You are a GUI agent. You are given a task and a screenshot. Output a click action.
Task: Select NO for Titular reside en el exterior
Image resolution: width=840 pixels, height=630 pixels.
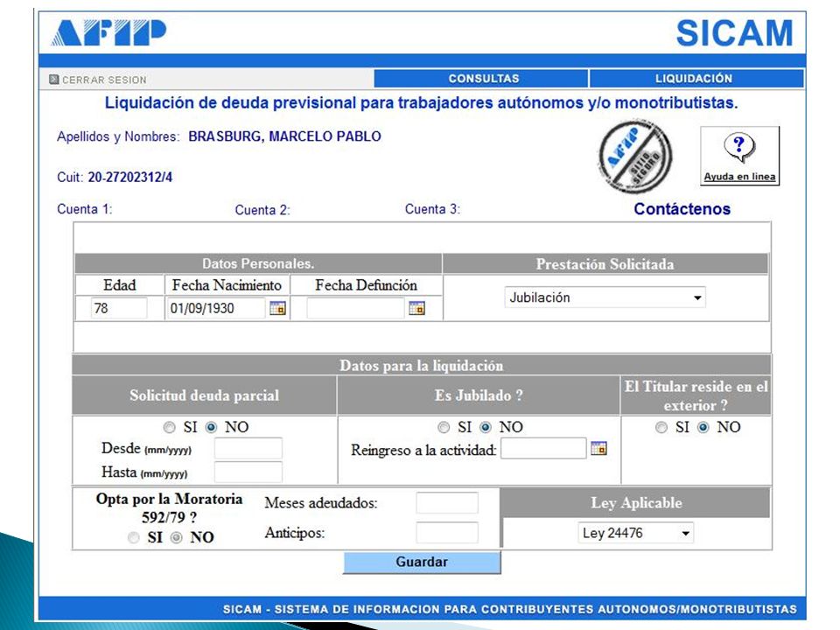703,427
